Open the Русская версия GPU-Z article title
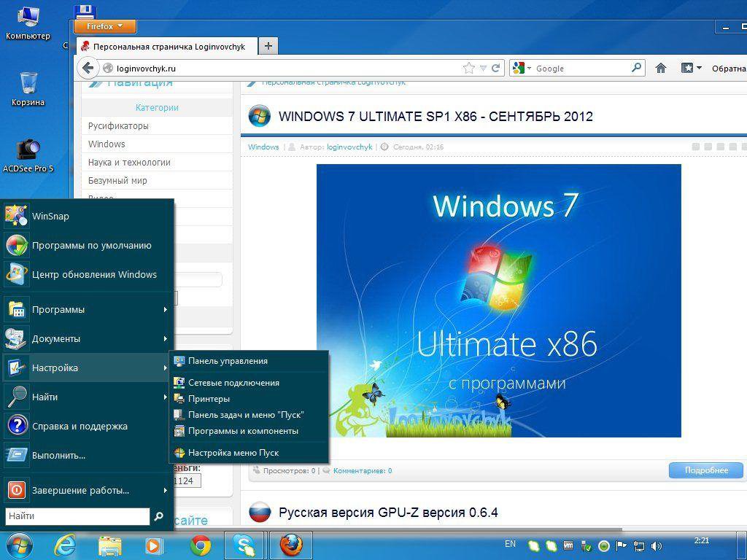This screenshot has height=560, width=747. click(388, 513)
